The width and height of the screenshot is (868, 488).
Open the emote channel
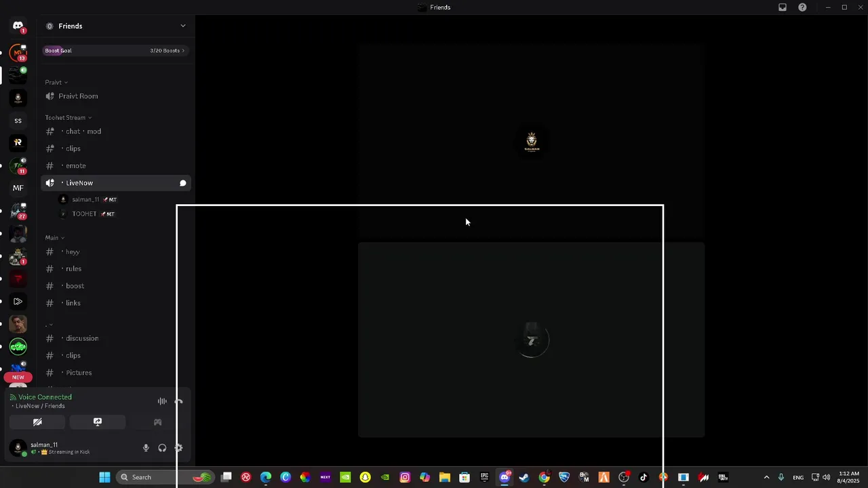click(x=116, y=165)
